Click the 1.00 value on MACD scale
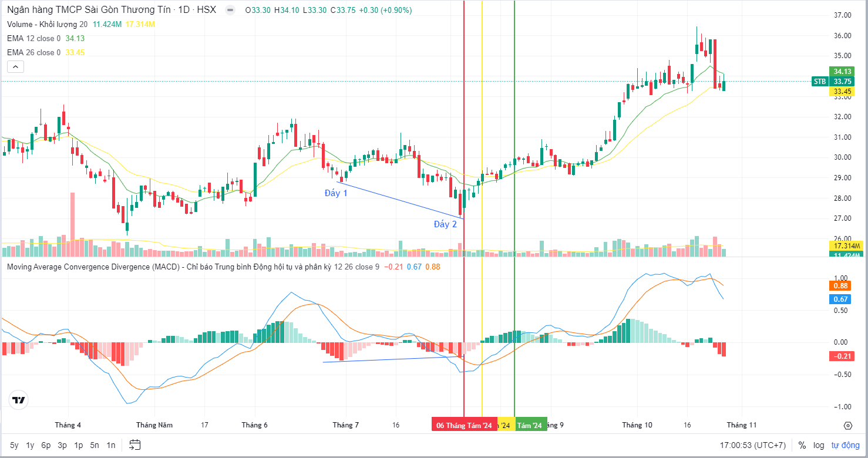The width and height of the screenshot is (868, 458). 840,278
